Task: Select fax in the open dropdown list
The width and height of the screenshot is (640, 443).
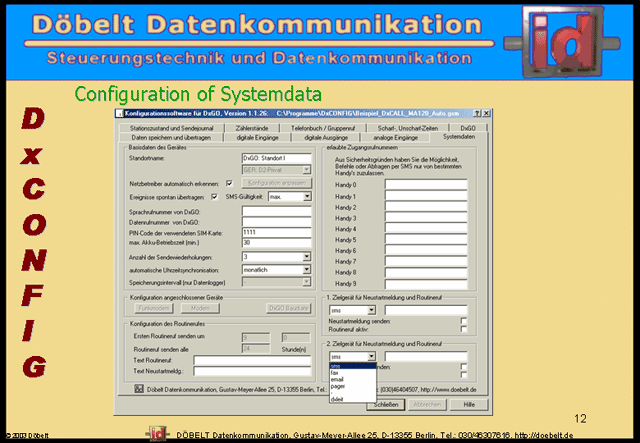Action: pos(353,373)
